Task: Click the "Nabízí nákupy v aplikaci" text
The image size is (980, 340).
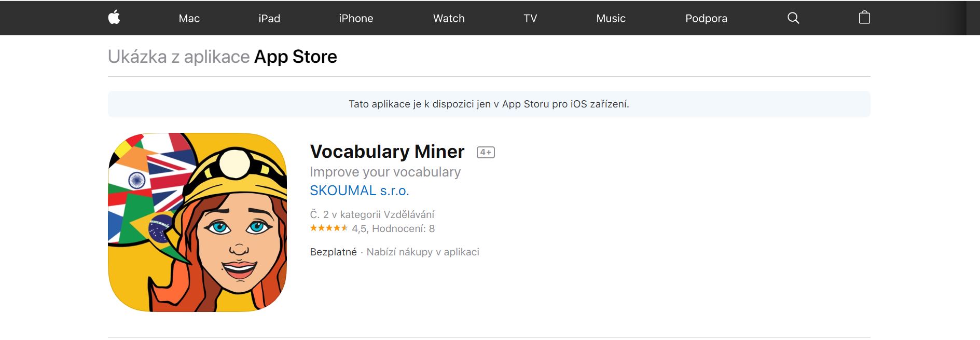Action: [423, 252]
